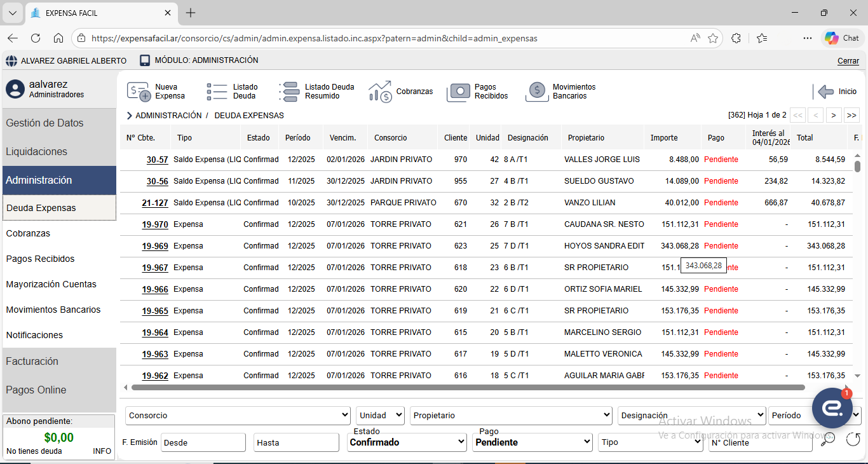Click the Inicio back arrow icon

tap(825, 92)
